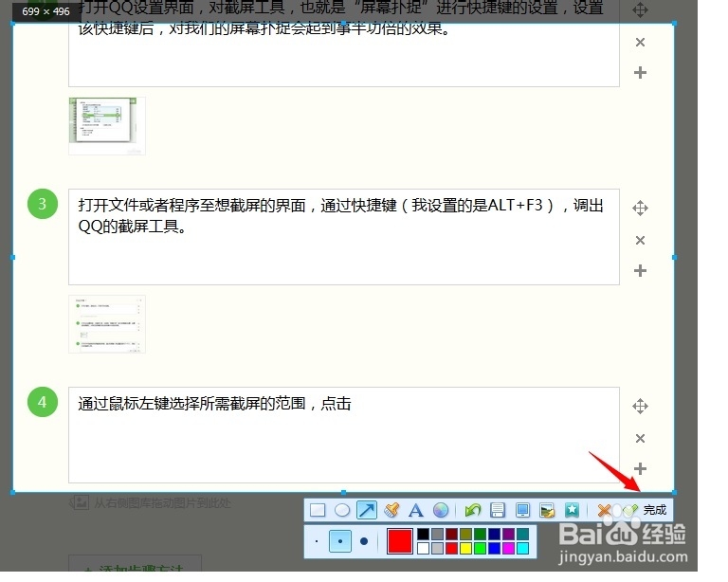The height and width of the screenshot is (582, 728).
Task: Click the move icon beside step 3
Action: pos(640,208)
